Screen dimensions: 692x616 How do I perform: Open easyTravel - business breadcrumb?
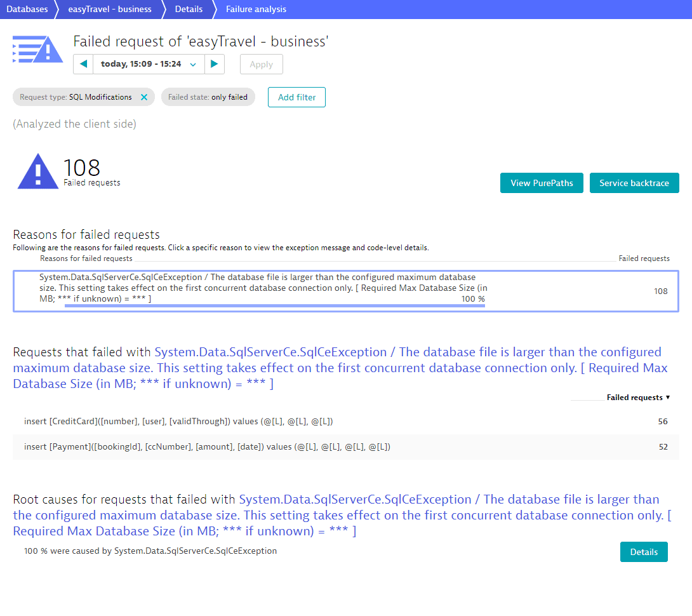110,10
